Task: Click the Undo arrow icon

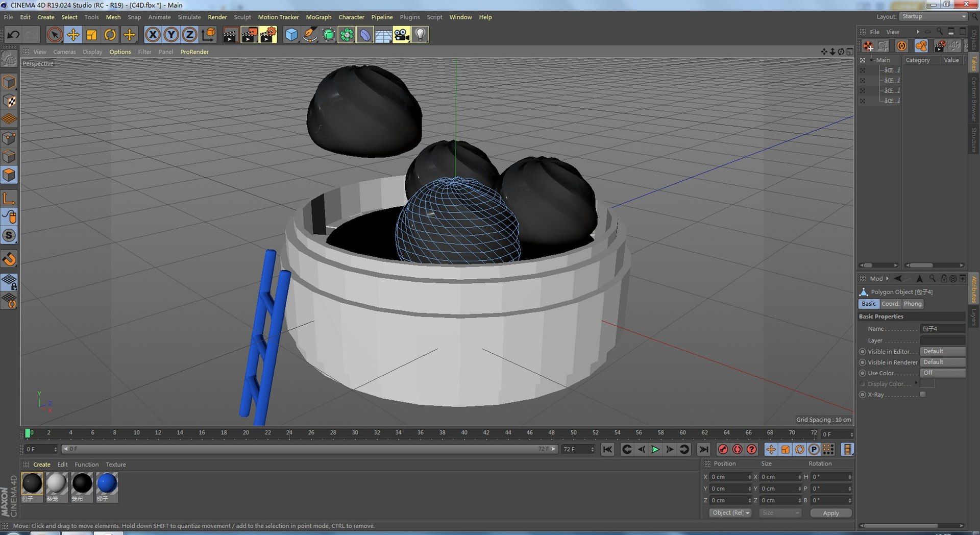Action: click(x=13, y=35)
